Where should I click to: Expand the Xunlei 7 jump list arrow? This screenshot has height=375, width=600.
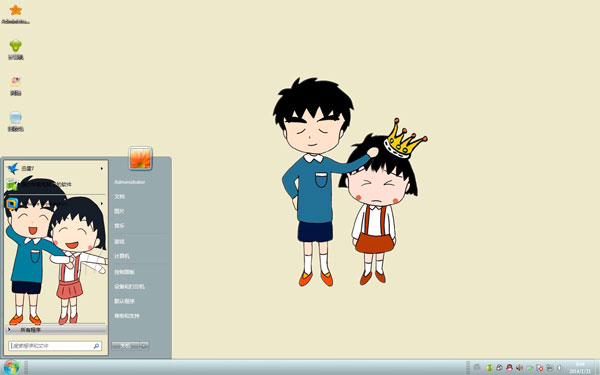tap(102, 168)
